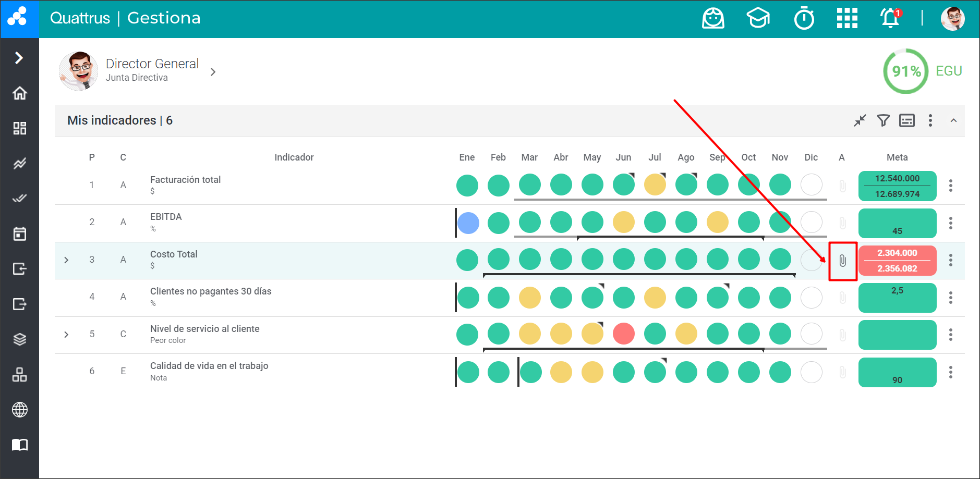This screenshot has width=980, height=479.
Task: Open options menu for Facturación total row
Action: [951, 186]
